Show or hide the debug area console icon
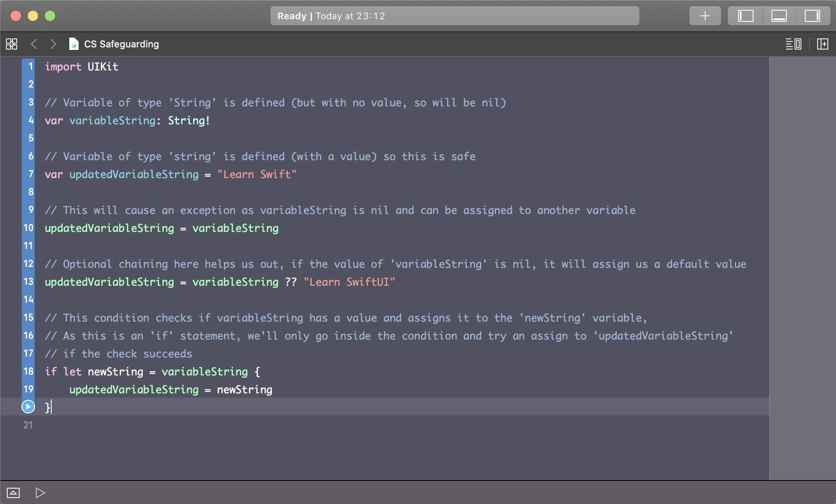The height and width of the screenshot is (504, 836). coord(13,493)
